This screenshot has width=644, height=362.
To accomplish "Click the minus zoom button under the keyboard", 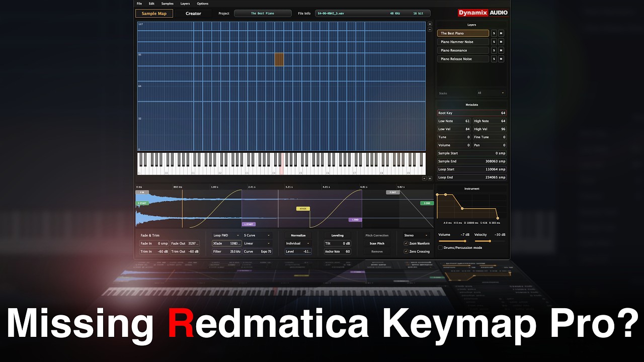I will [424, 178].
